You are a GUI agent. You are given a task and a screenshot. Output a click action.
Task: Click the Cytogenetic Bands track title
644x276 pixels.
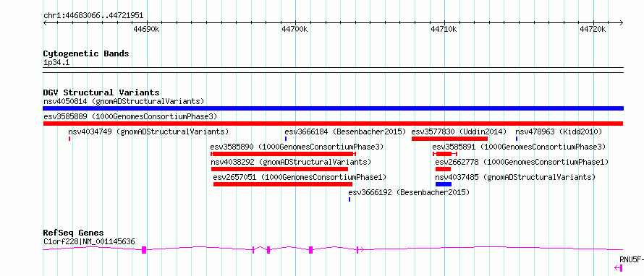(x=86, y=53)
